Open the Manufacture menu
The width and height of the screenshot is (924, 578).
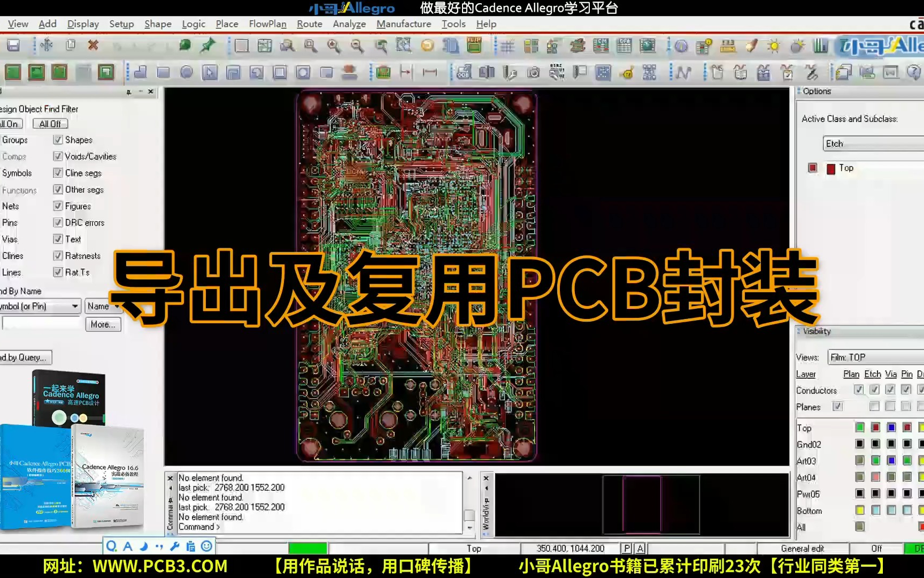point(404,24)
